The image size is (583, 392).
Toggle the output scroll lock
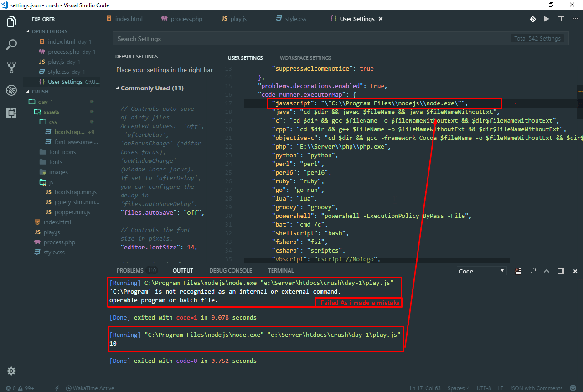click(x=532, y=271)
